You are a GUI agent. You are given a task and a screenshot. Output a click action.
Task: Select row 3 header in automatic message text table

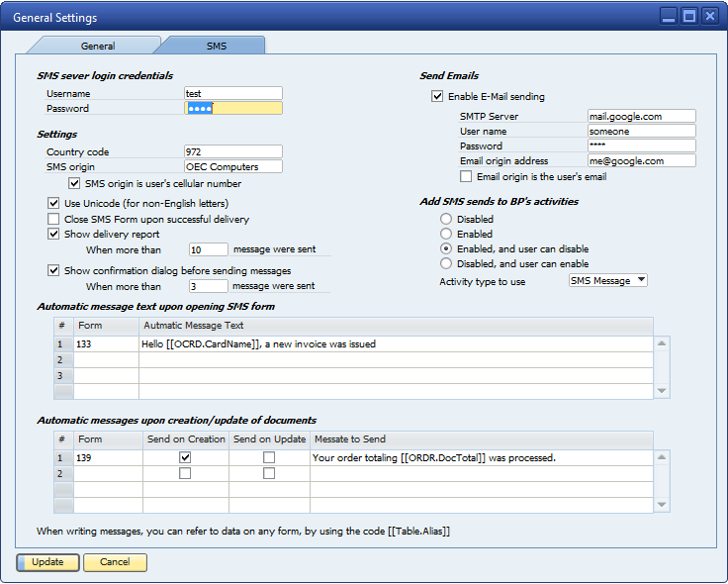point(63,375)
